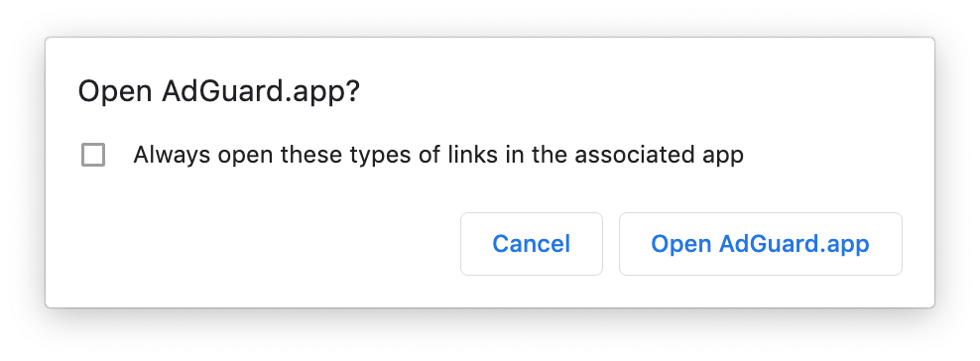Confirm launching AdGuard.app
980x361 pixels.
pyautogui.click(x=760, y=244)
